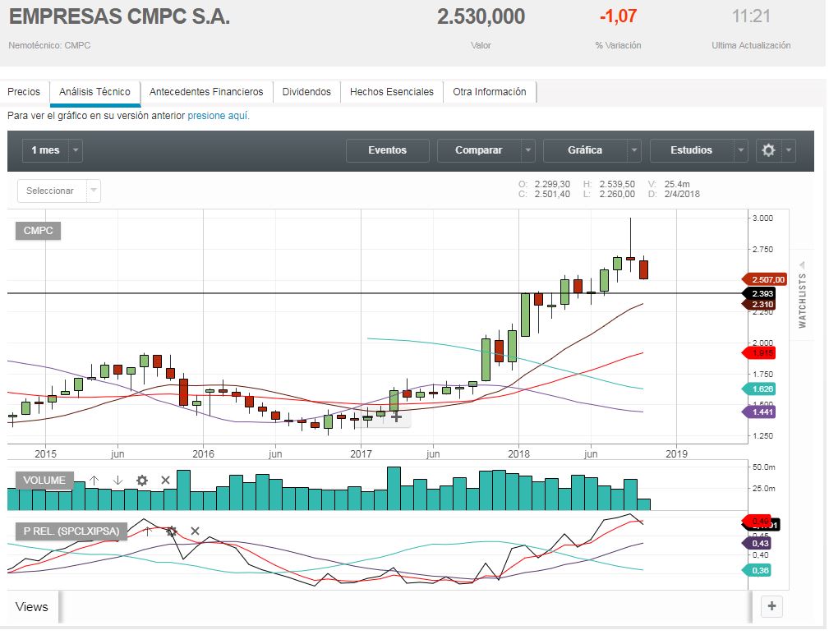Select the VOLUME panel label
Image resolution: width=829 pixels, height=644 pixels.
click(44, 480)
